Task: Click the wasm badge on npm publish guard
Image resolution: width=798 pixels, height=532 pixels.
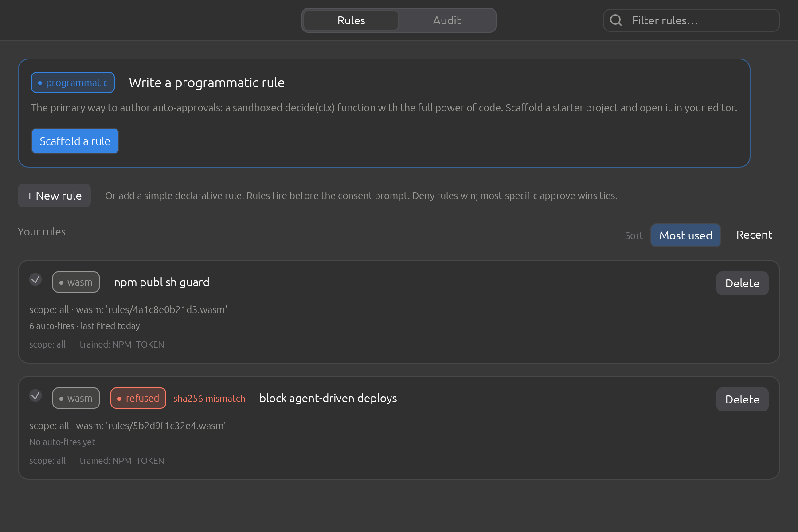Action: click(76, 282)
